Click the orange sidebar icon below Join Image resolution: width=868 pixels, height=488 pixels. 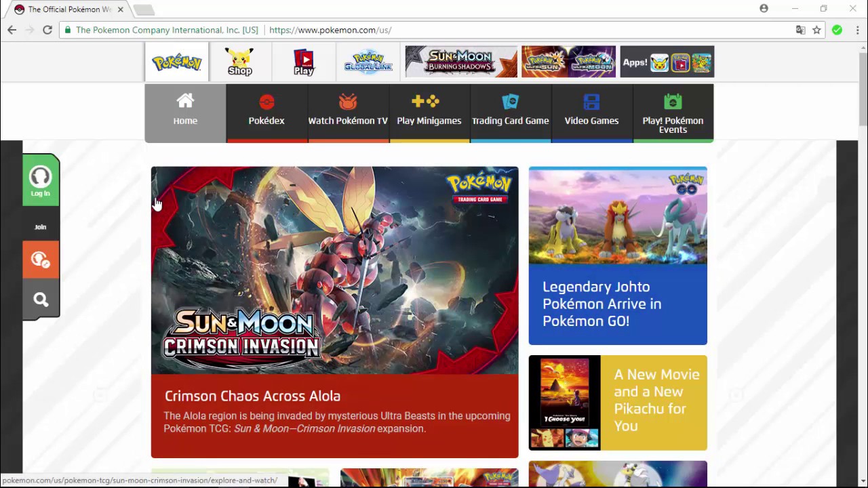[x=41, y=260]
